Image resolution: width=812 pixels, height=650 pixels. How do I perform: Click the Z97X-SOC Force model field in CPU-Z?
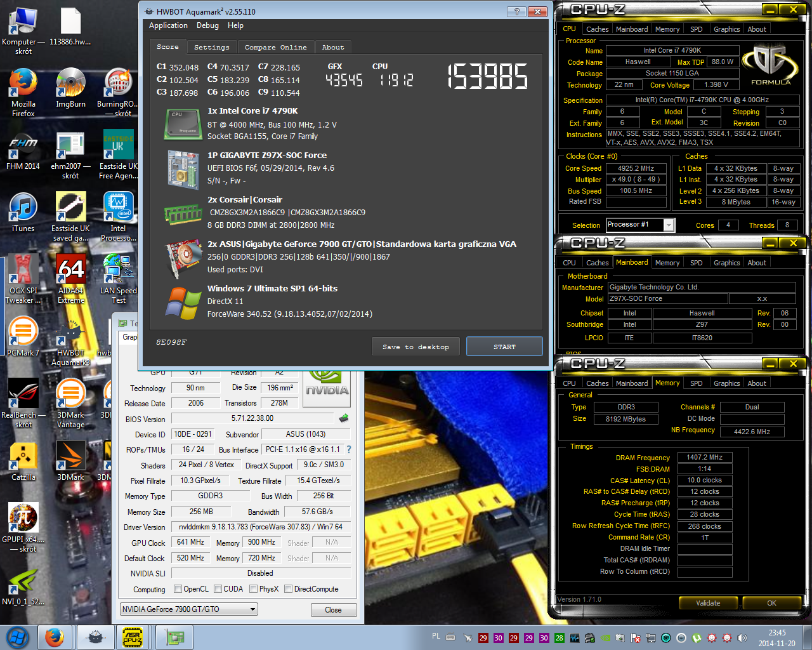coord(667,299)
